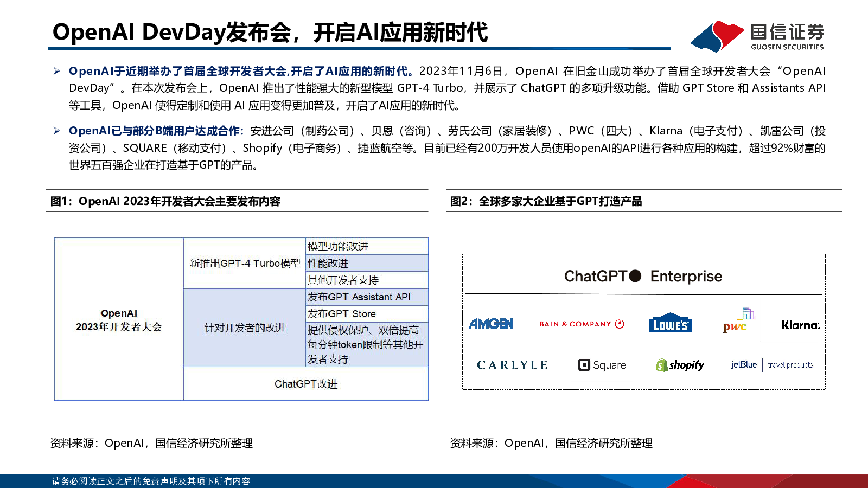Click the Amgen logo

coord(491,324)
